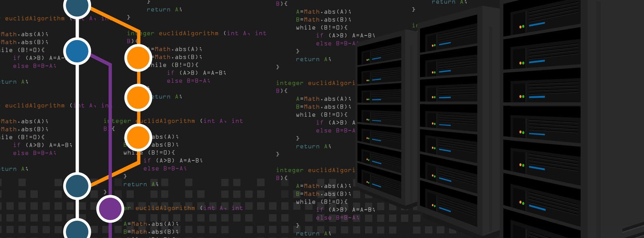This screenshot has height=238, width=644.
Task: Click the purple commit node circle
Action: 110,209
